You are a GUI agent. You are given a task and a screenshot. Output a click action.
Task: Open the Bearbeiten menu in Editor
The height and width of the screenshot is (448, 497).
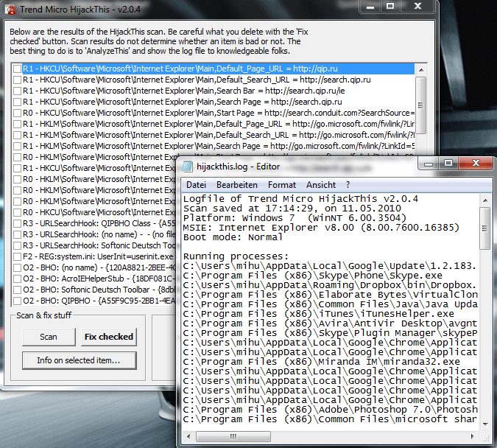click(x=237, y=185)
